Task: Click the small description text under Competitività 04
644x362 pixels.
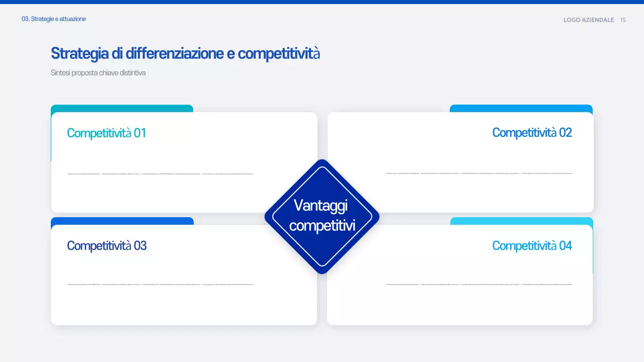Action: click(478, 285)
